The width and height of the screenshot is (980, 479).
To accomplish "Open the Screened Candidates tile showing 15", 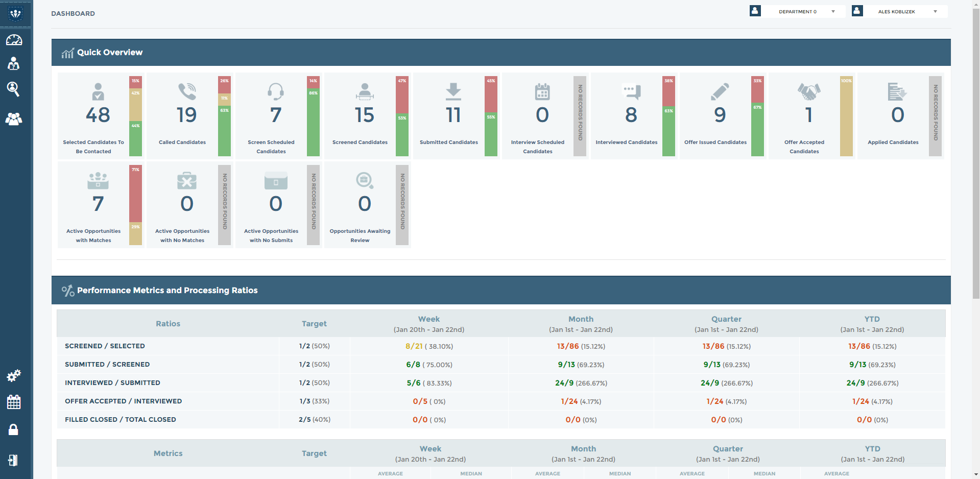I will point(360,116).
